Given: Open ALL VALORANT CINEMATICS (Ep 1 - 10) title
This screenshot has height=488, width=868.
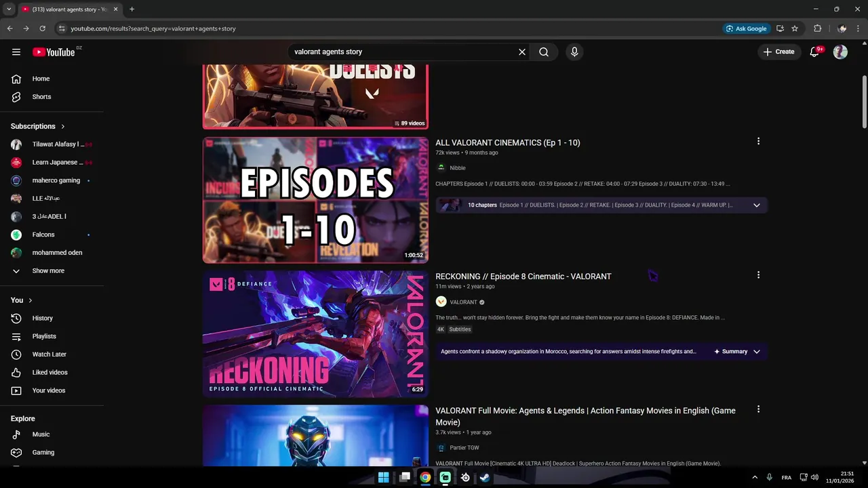Looking at the screenshot, I should (507, 142).
